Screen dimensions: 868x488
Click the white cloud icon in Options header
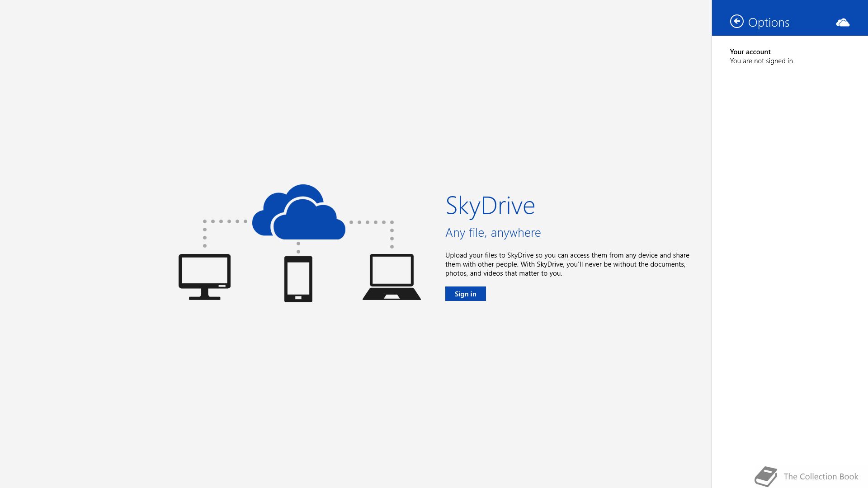pyautogui.click(x=842, y=23)
